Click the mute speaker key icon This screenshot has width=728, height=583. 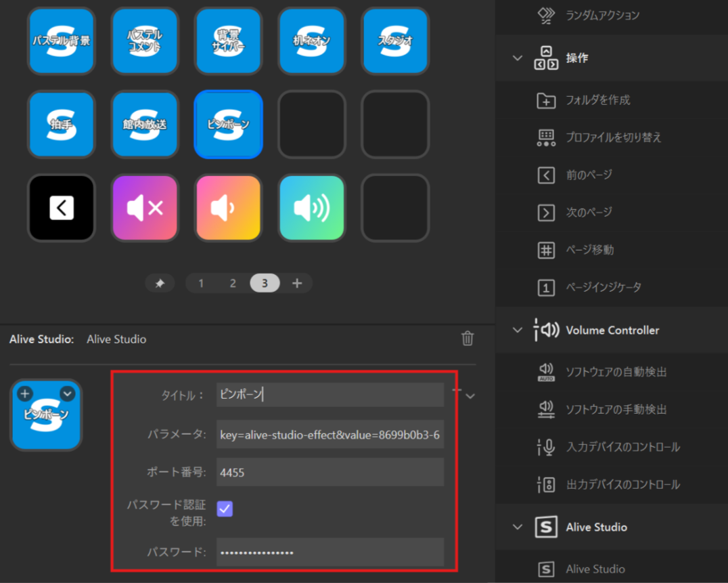[145, 208]
